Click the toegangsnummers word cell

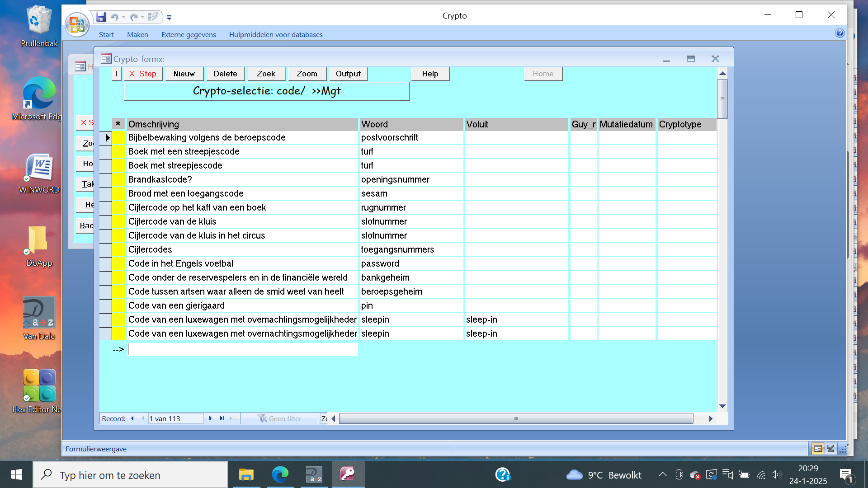(411, 249)
